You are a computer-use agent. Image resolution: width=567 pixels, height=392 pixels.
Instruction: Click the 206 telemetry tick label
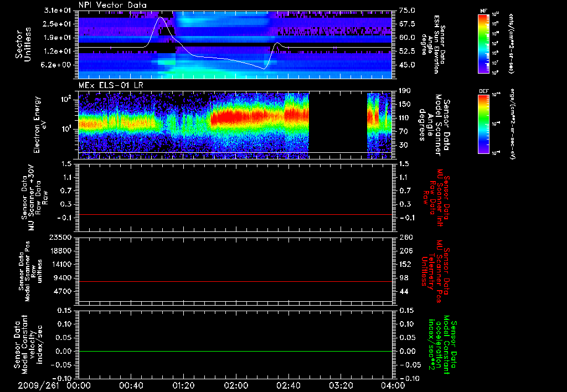pos(405,251)
